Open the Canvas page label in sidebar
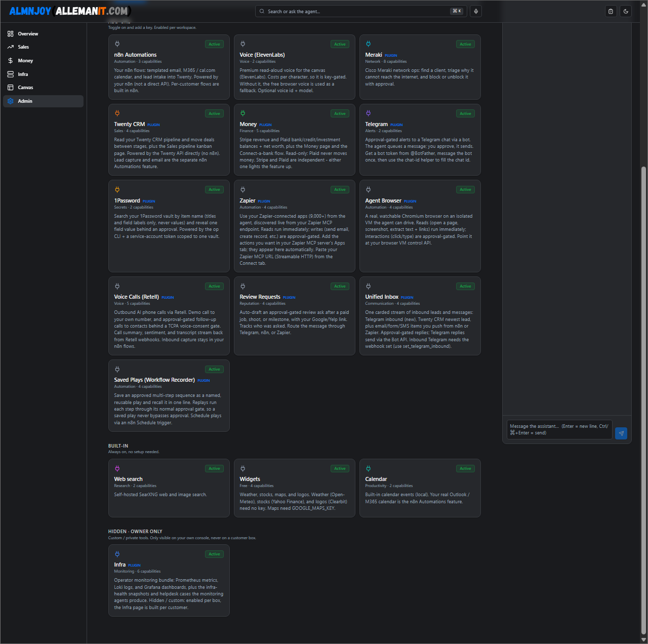Screen dimensions: 648x644 click(25, 88)
